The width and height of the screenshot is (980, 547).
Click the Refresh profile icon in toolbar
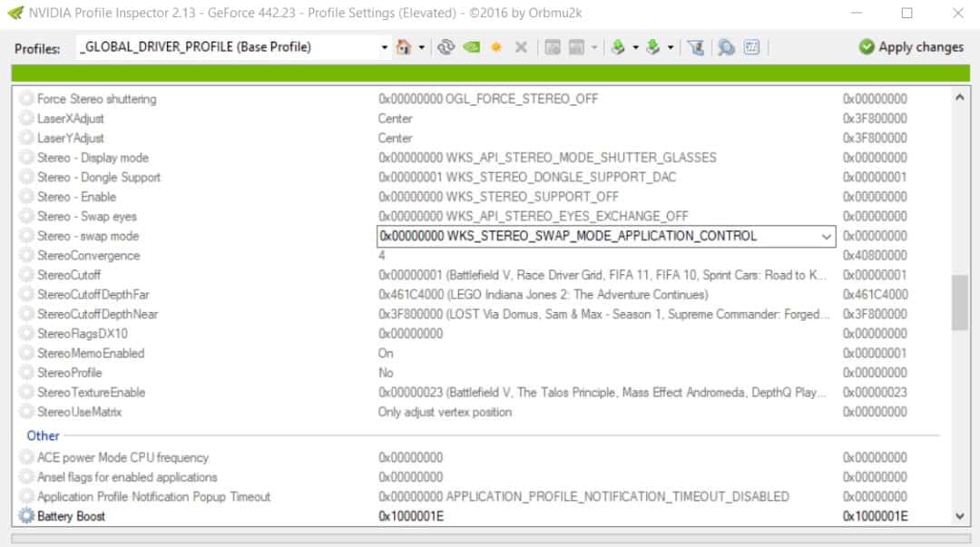click(x=446, y=47)
